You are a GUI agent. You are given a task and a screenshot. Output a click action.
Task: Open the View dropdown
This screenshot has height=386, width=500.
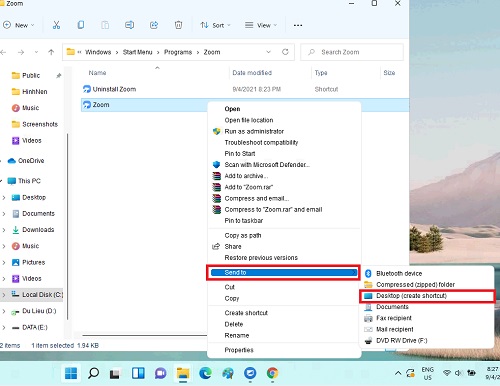pyautogui.click(x=261, y=25)
